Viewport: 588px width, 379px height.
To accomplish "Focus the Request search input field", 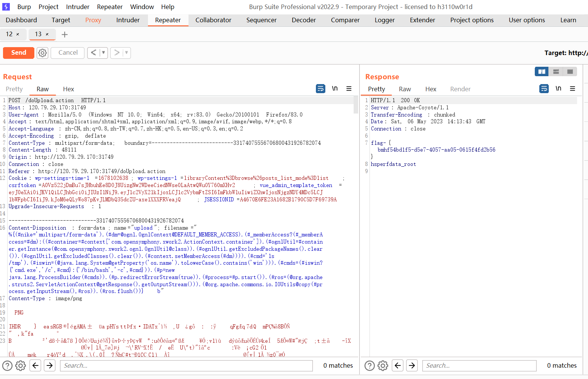I will tap(186, 365).
